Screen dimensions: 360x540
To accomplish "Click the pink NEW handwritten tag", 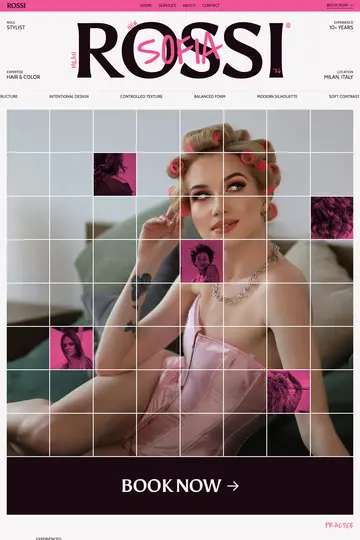I will tap(133, 26).
